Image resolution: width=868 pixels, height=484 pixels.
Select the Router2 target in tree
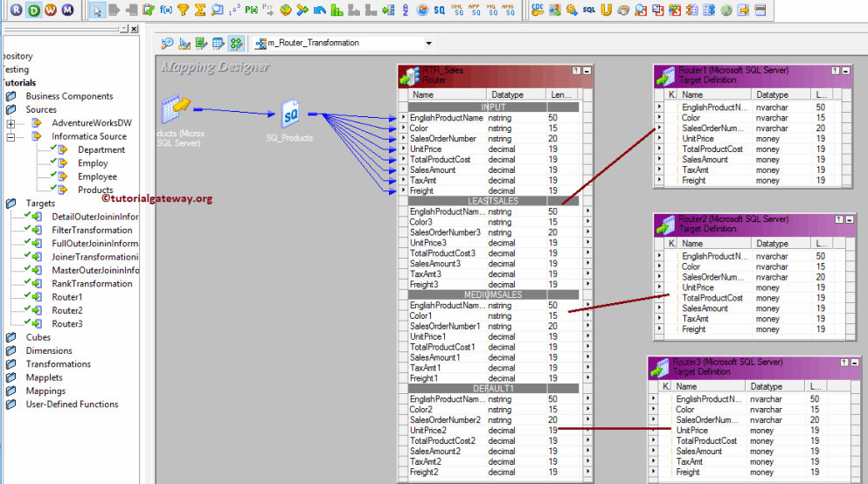coord(67,310)
